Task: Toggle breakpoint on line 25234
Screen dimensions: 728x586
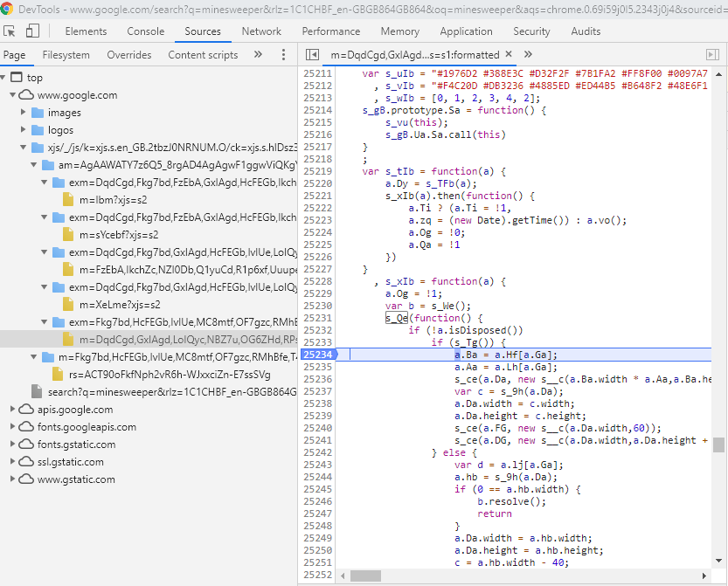Action: point(317,355)
